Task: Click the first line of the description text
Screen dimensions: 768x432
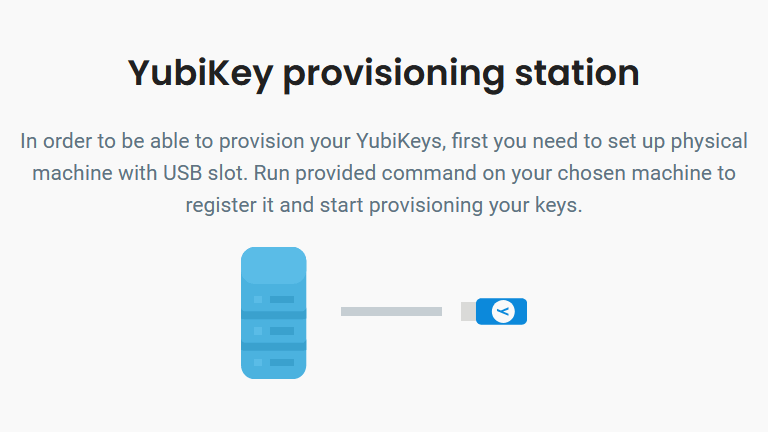Action: [x=384, y=141]
